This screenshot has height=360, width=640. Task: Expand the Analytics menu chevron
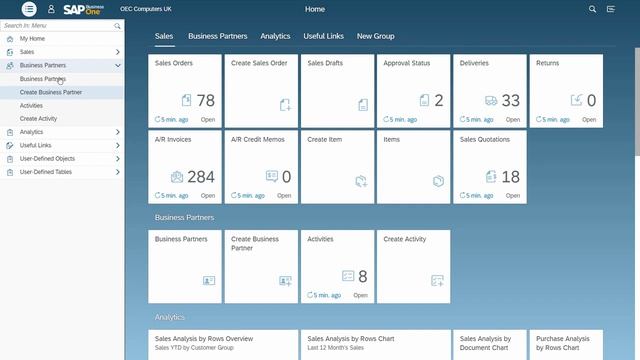[118, 132]
